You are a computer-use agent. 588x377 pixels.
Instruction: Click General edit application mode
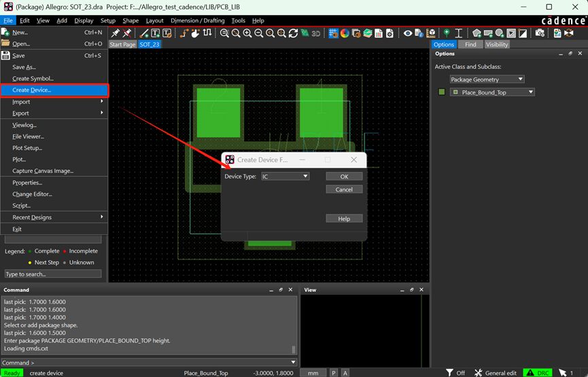(x=496, y=373)
